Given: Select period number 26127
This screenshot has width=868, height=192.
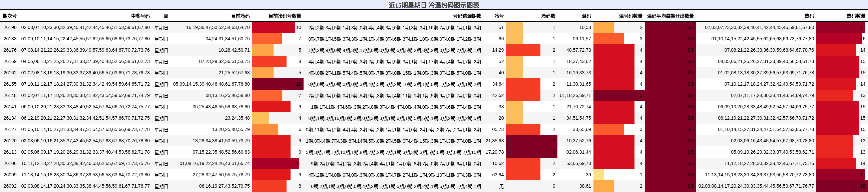Looking at the screenshot, I should pyautogui.click(x=10, y=129).
